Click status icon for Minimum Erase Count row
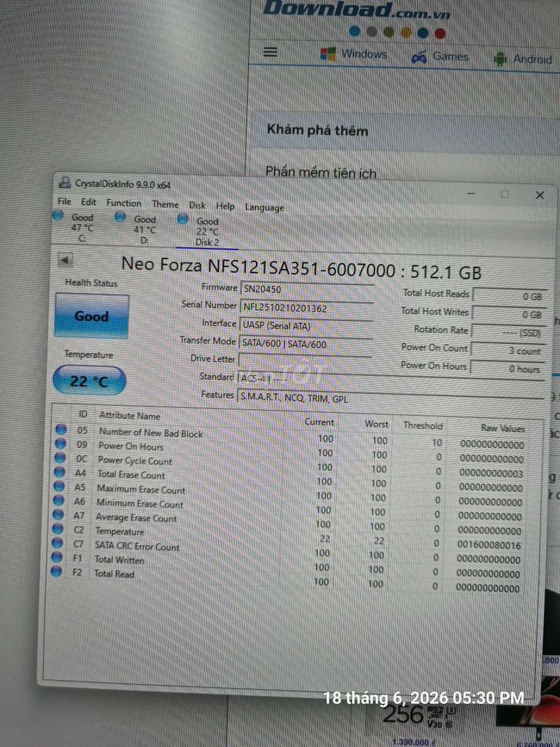Viewport: 560px width, 747px height. pyautogui.click(x=58, y=500)
